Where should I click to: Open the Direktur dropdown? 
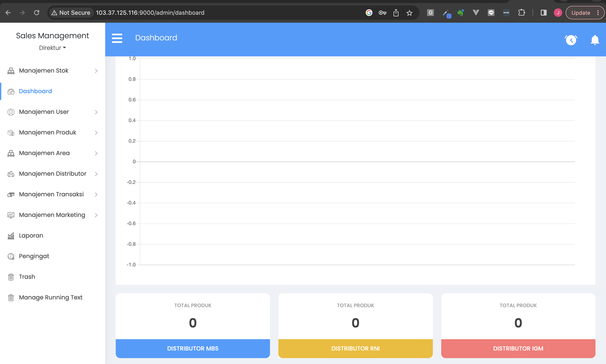click(52, 48)
